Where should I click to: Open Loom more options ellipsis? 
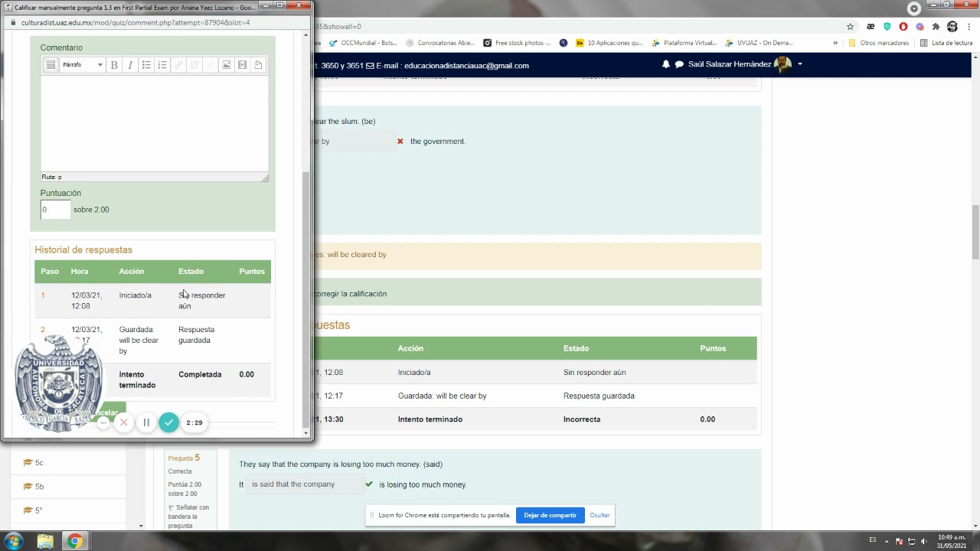(x=104, y=422)
